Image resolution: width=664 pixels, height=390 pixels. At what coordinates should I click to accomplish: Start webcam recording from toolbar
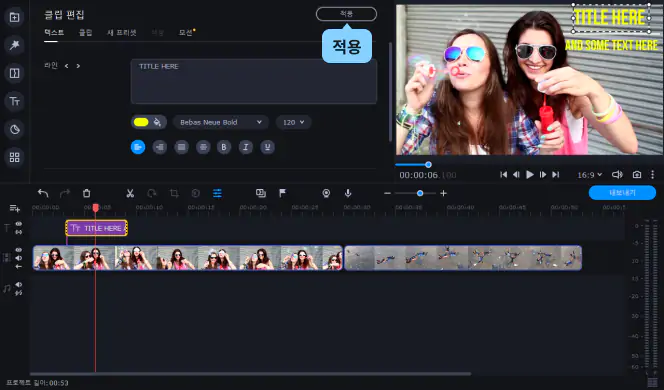tap(326, 193)
